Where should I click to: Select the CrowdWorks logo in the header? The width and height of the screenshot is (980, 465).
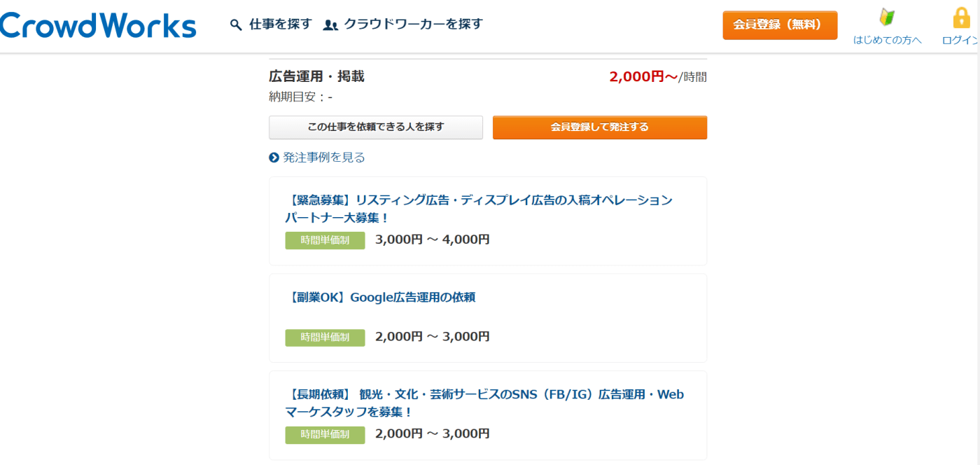click(x=98, y=25)
